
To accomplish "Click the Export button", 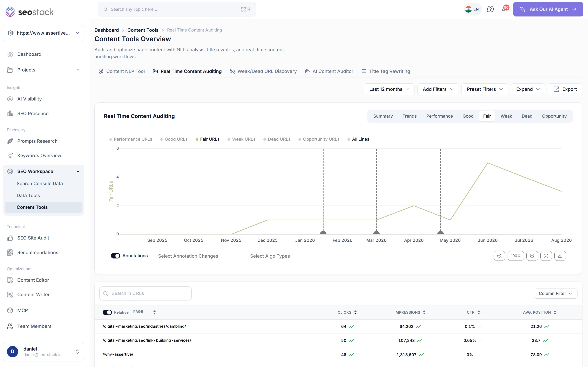I will point(565,89).
